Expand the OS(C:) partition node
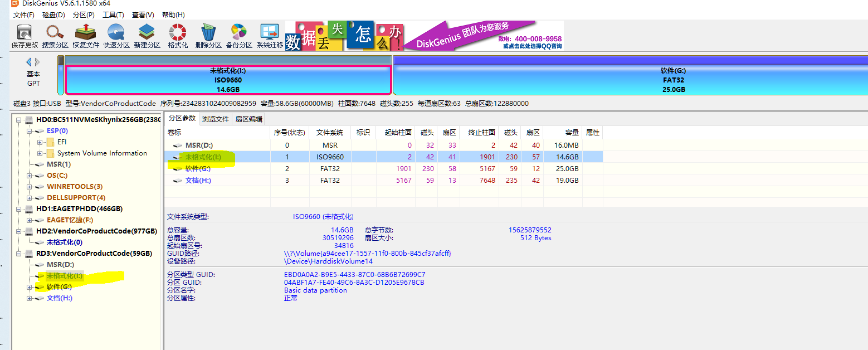 [28, 174]
